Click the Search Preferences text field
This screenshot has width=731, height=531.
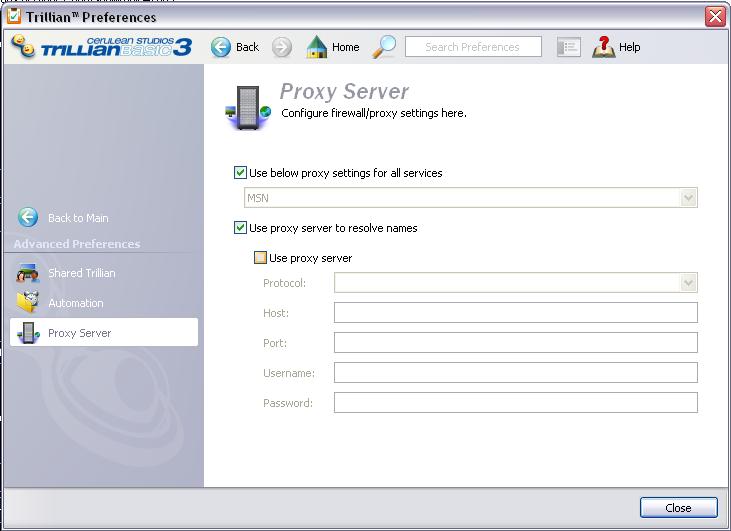click(472, 47)
